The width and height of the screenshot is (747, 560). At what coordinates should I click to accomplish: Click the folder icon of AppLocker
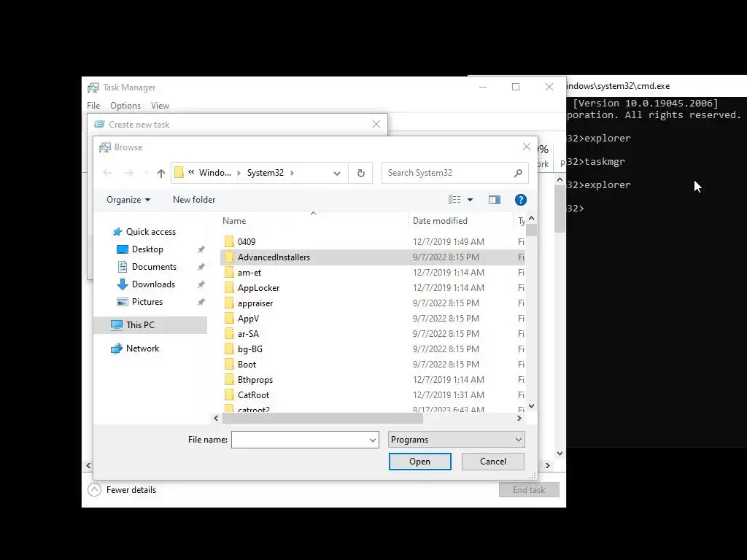[229, 288]
